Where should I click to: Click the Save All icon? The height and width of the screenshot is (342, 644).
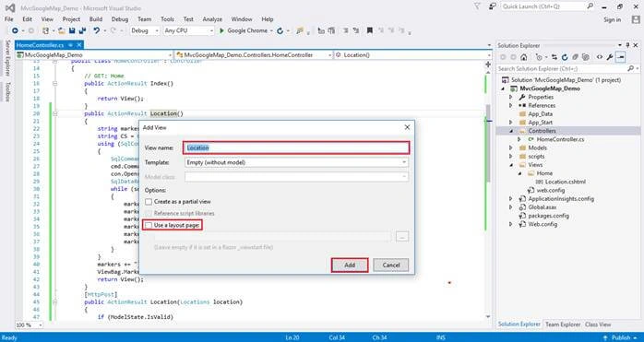[82, 30]
